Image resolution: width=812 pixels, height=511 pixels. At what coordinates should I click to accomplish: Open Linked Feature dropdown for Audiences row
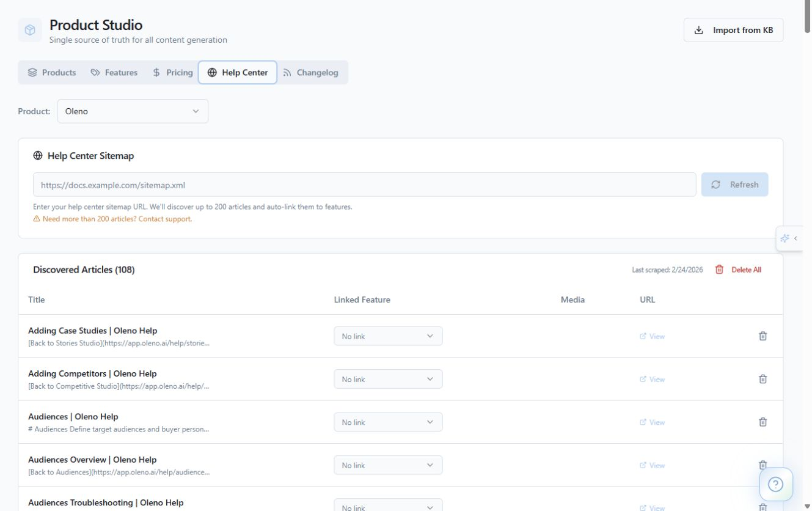tap(388, 422)
